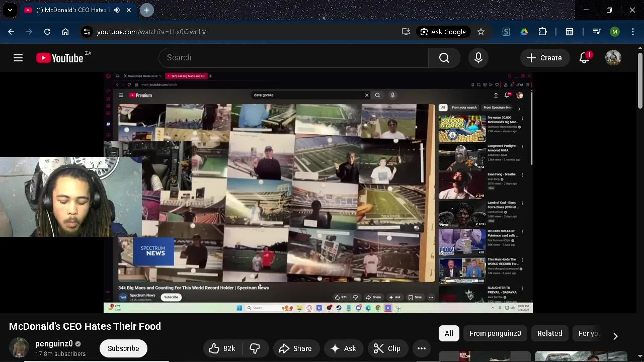Click the install app icon in address bar
Viewport: 644px width, 362px height.
(406, 32)
